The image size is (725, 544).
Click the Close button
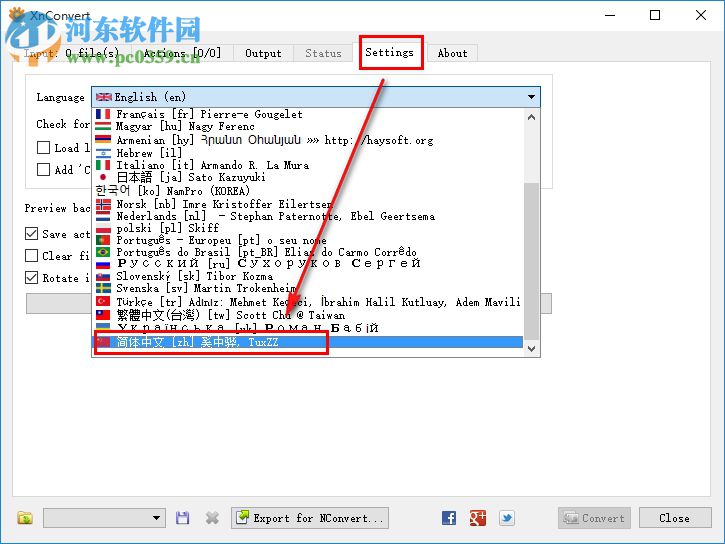pos(675,518)
